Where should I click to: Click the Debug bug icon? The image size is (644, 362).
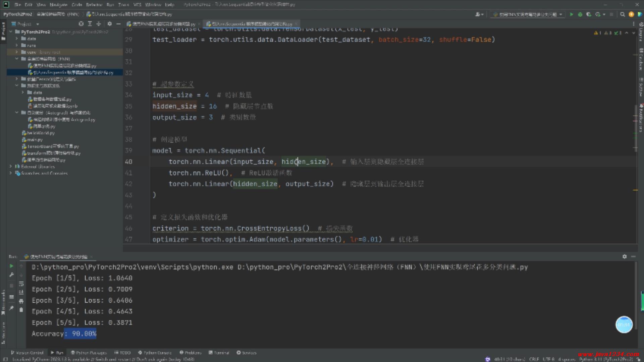tap(580, 14)
